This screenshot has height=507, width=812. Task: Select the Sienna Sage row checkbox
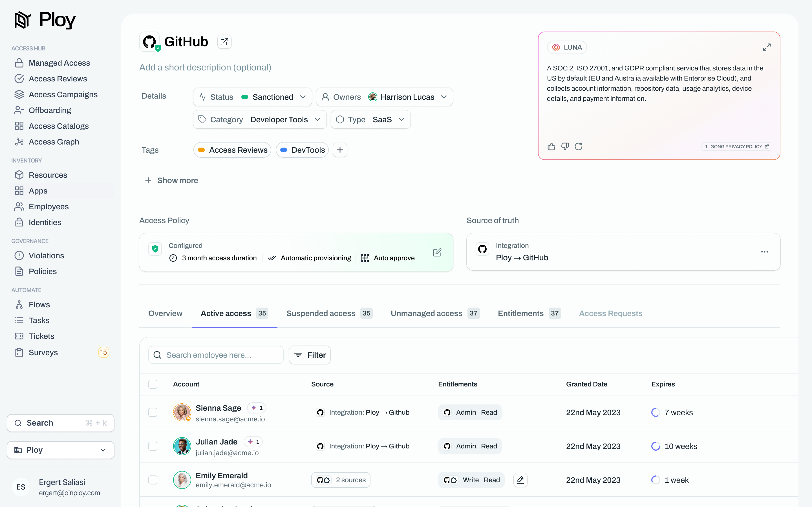153,412
